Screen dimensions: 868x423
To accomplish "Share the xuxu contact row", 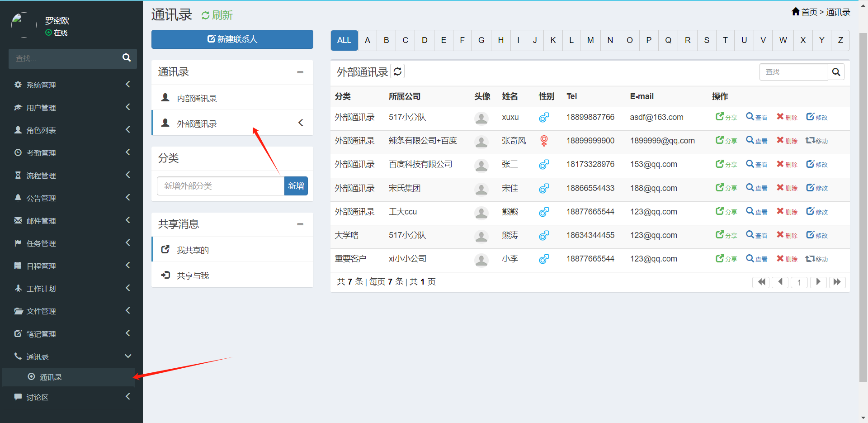I will coord(726,117).
